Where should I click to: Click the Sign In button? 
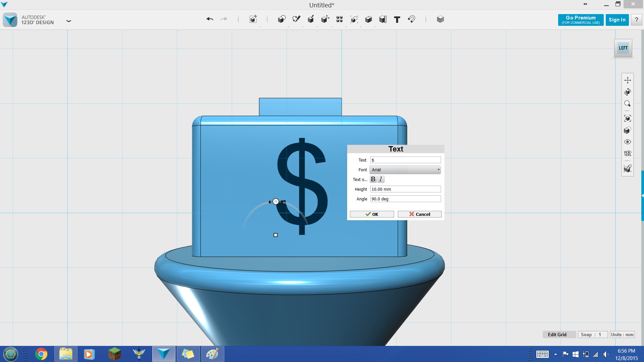(x=617, y=20)
